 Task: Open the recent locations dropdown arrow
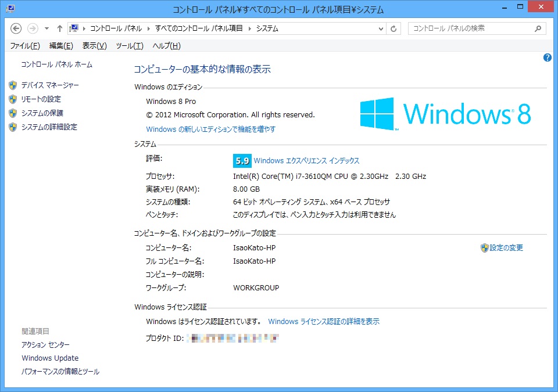(x=46, y=28)
